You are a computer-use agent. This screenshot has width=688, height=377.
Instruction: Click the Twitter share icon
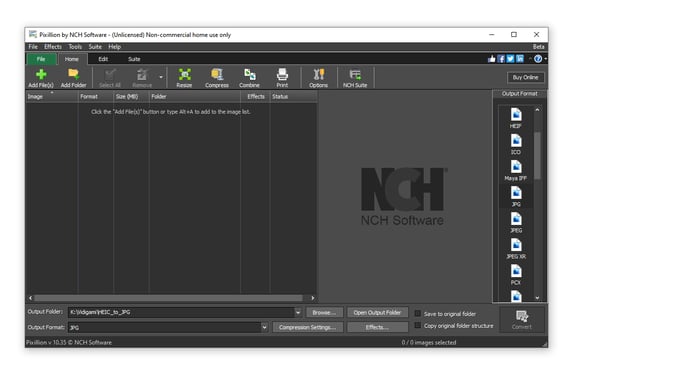510,59
